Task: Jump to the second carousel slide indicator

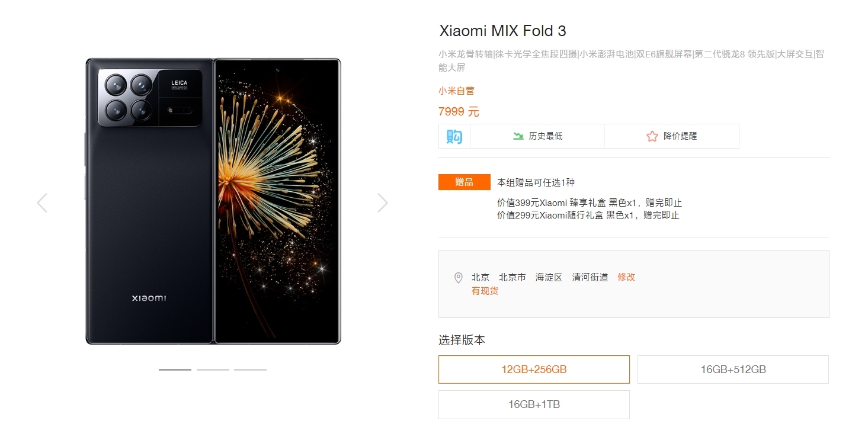Action: click(213, 369)
